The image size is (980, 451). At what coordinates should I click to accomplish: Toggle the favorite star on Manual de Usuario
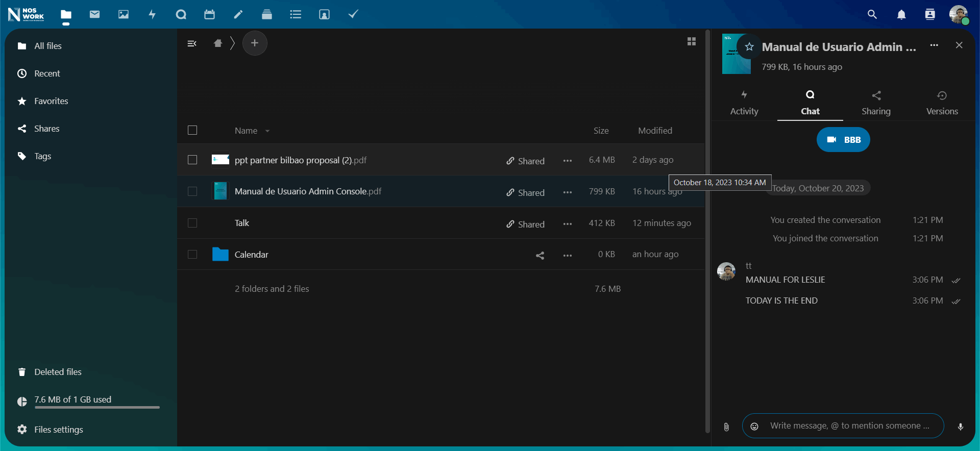pyautogui.click(x=749, y=47)
